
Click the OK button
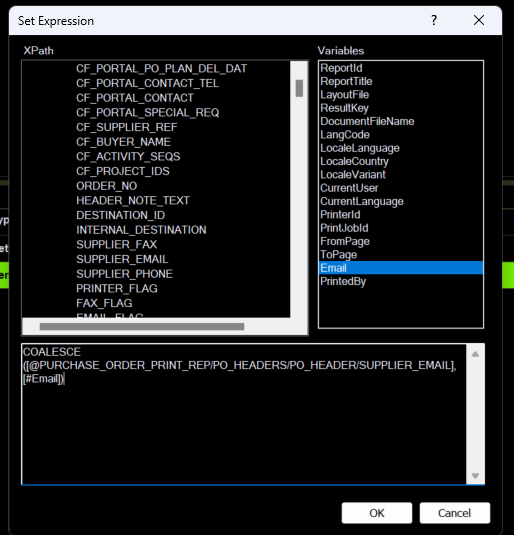coord(377,512)
